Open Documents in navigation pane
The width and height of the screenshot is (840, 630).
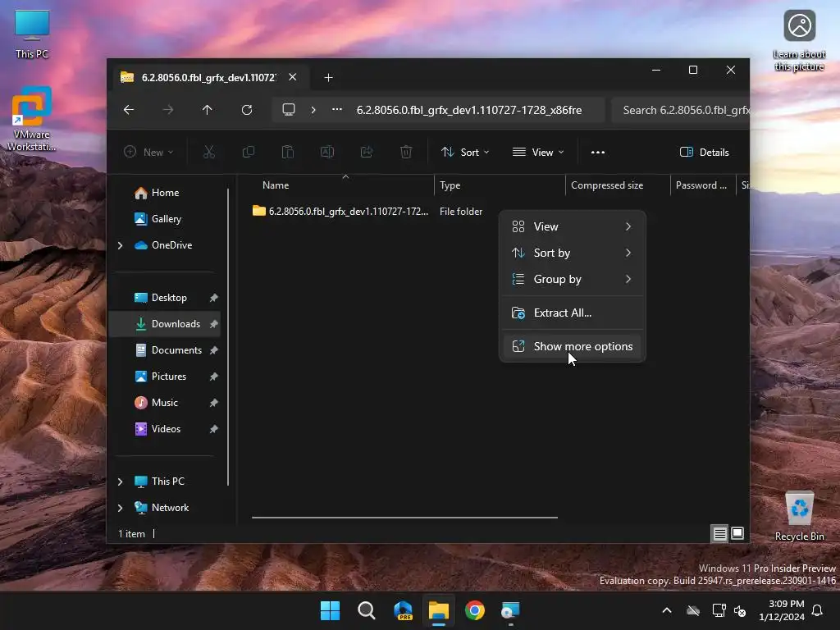point(165,350)
